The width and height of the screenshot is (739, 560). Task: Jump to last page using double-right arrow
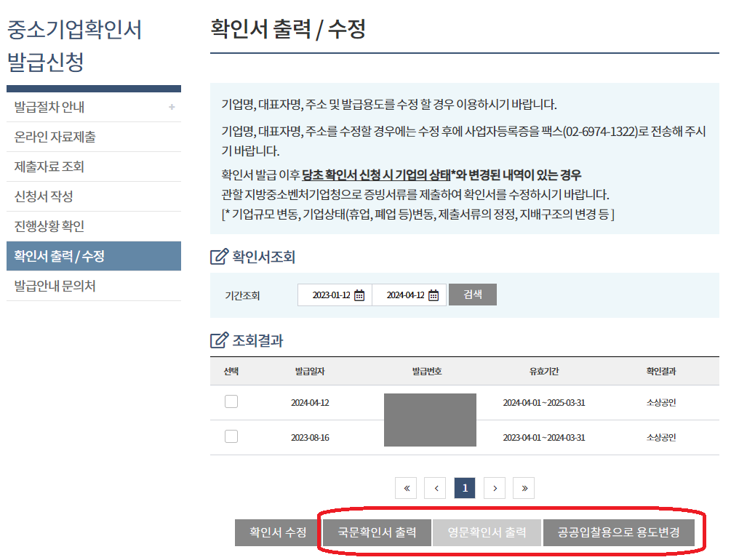click(x=524, y=487)
